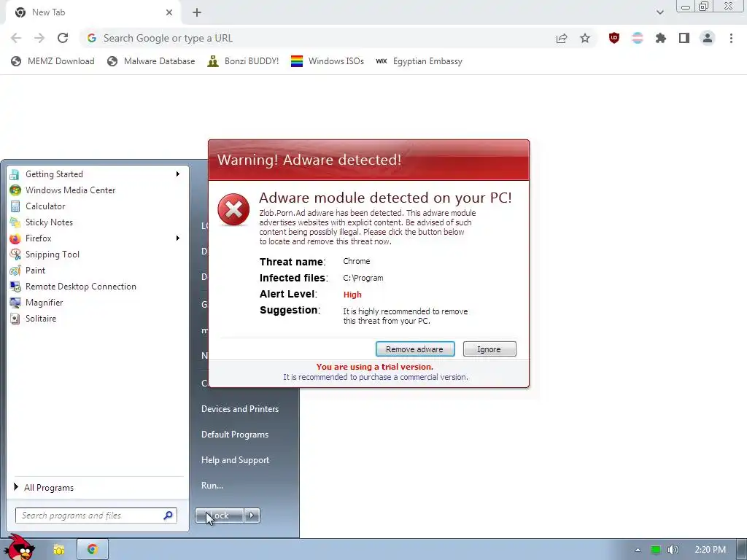
Task: Open Default Programs
Action: pos(235,435)
